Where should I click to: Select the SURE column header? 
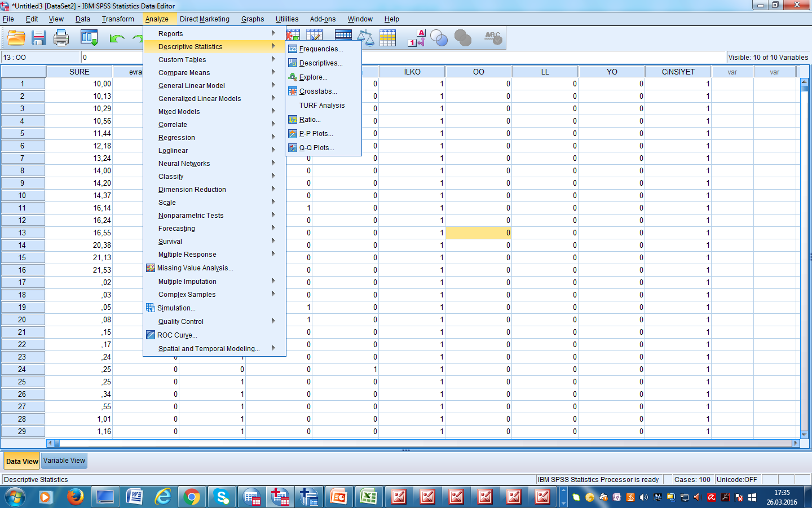point(80,72)
